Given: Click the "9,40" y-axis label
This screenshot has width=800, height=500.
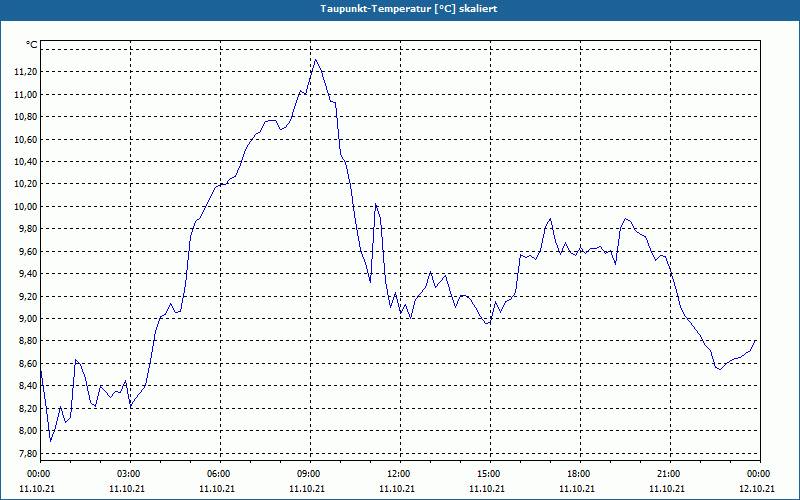Looking at the screenshot, I should coord(27,274).
